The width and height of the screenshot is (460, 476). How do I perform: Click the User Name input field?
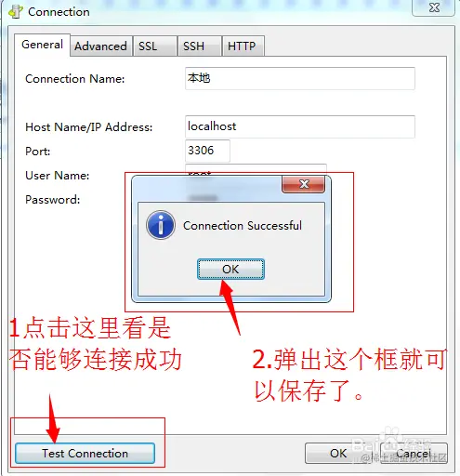click(x=256, y=170)
